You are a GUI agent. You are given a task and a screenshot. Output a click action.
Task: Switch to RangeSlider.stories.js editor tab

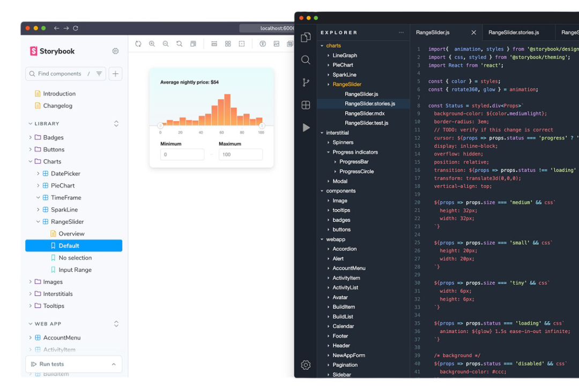point(514,33)
